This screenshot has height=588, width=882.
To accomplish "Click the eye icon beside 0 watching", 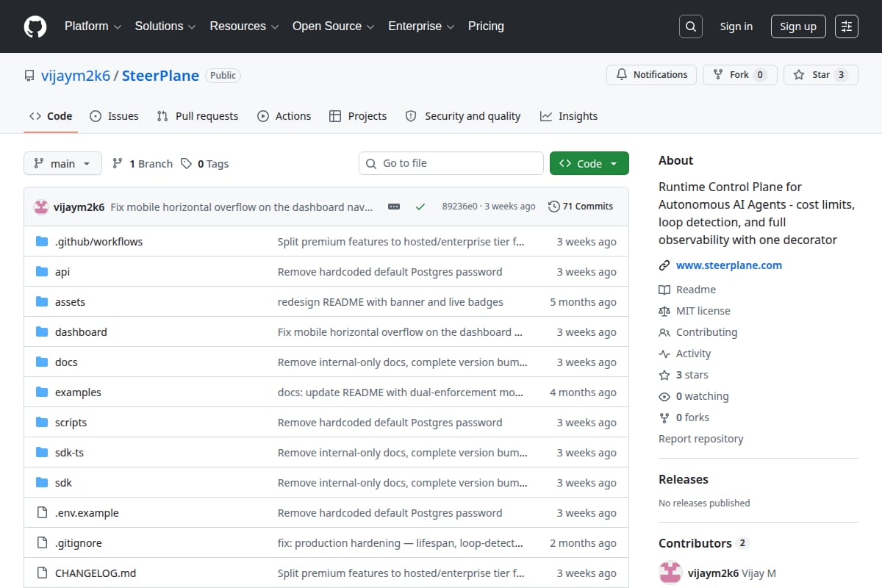I will tap(664, 396).
